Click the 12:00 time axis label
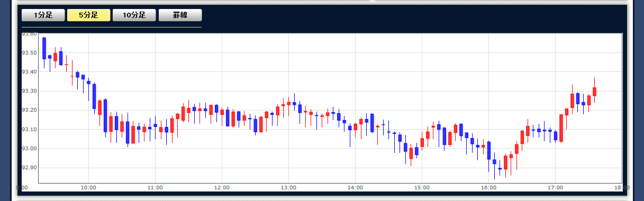Image resolution: width=644 pixels, height=201 pixels. pos(222,187)
